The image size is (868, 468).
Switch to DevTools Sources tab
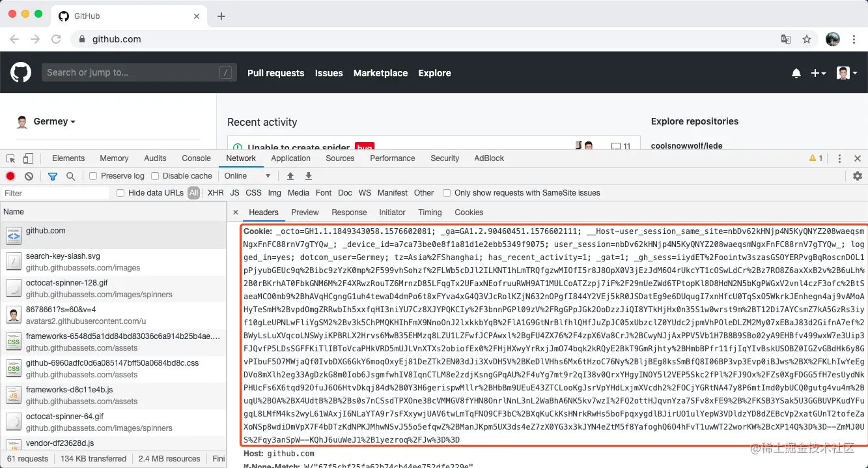click(340, 158)
